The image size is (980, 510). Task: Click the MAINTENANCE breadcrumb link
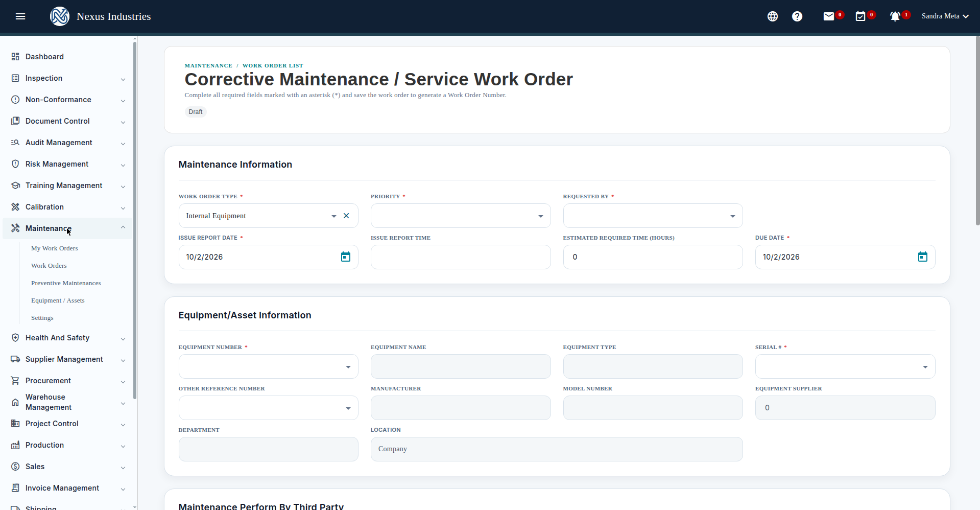tap(208, 65)
